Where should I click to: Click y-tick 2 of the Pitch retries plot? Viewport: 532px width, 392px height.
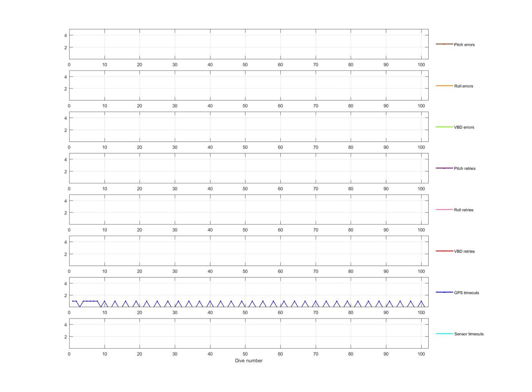65,171
